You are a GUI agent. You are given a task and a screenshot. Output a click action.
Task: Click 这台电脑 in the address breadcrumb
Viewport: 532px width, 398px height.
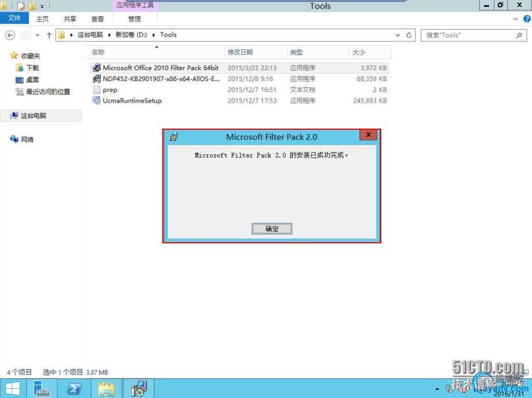(x=90, y=35)
